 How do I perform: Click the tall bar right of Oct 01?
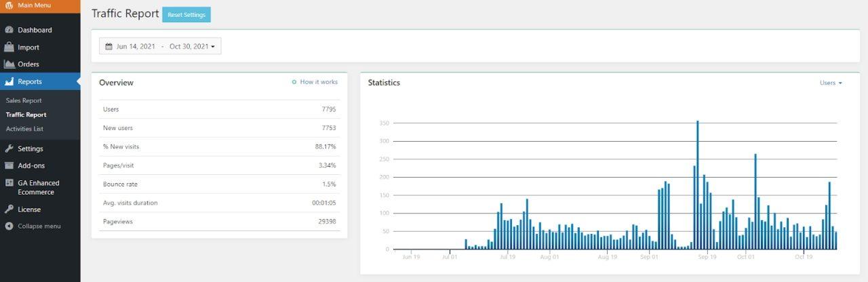coord(755,201)
